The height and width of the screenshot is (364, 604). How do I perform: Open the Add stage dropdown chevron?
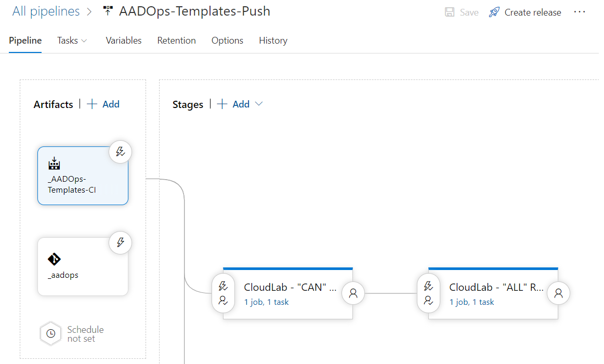(258, 104)
